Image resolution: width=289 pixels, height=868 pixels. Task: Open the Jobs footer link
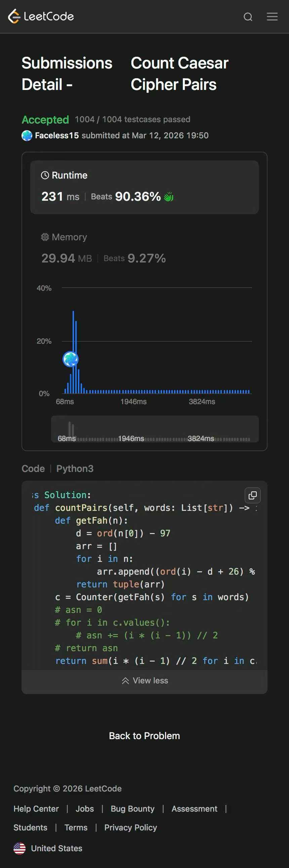85,809
